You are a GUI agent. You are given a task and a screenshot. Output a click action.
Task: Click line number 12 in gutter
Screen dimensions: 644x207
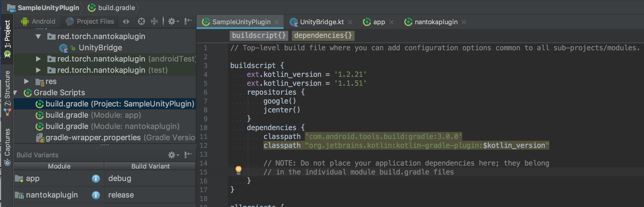[x=204, y=145]
